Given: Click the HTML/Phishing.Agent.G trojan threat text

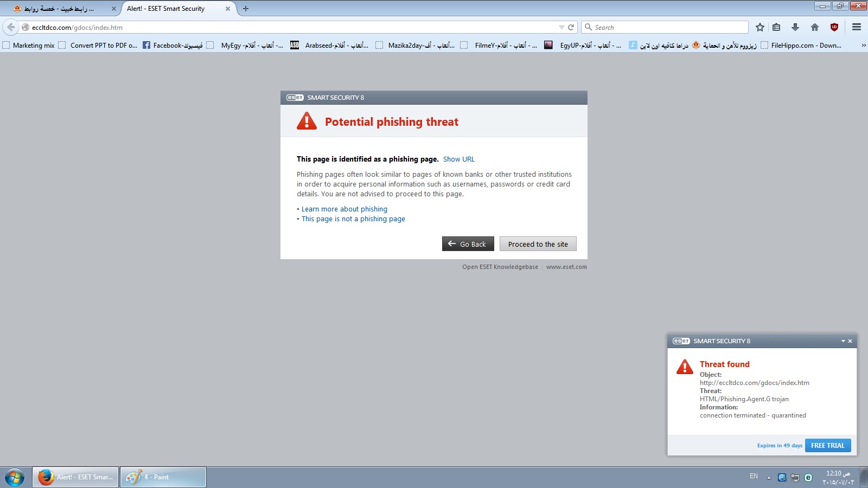Looking at the screenshot, I should (x=744, y=399).
